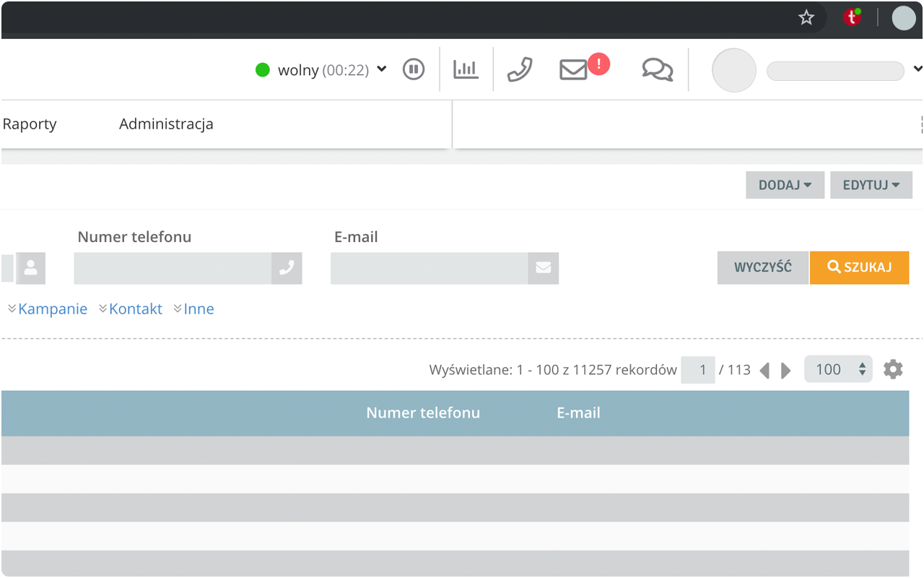Bookmark this page with the star icon

pyautogui.click(x=806, y=17)
